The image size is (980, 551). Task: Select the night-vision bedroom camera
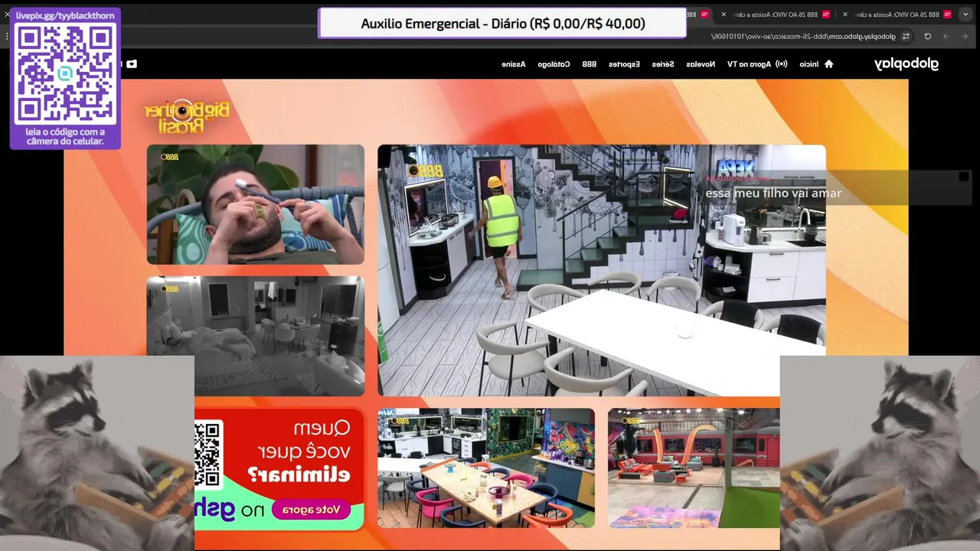[x=256, y=336]
